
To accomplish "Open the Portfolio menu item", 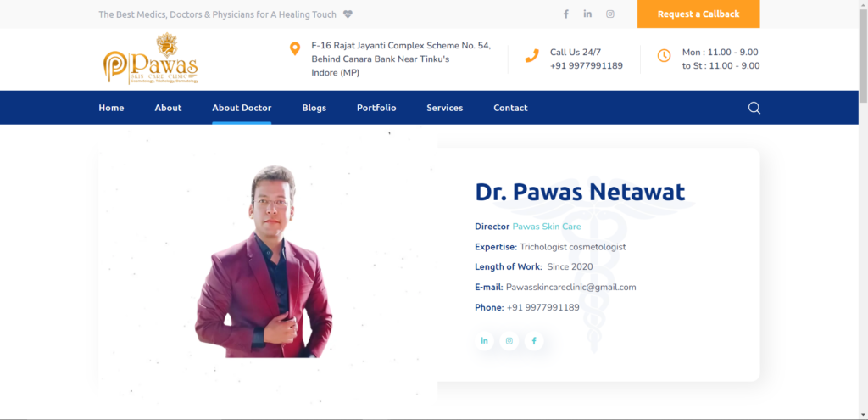I will 376,108.
